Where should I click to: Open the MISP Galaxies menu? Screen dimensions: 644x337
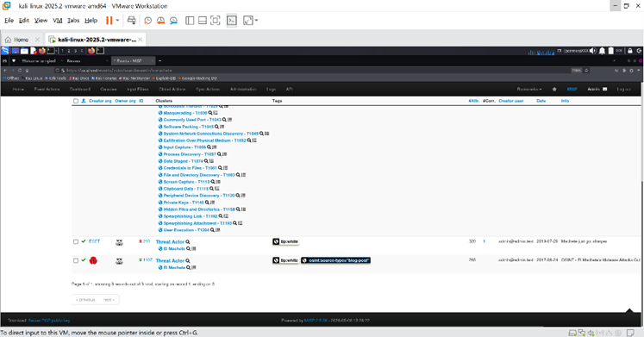click(109, 89)
